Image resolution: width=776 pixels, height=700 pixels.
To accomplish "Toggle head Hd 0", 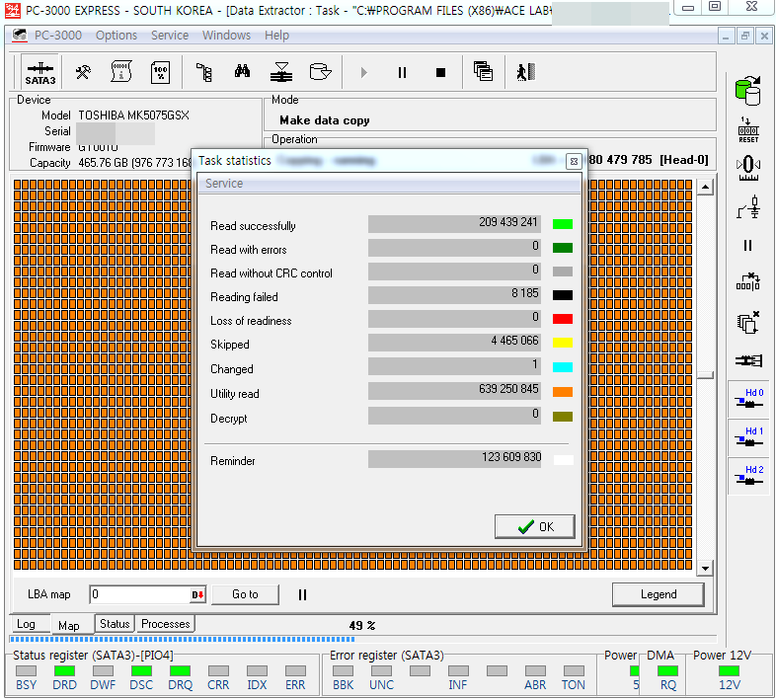I will [749, 399].
